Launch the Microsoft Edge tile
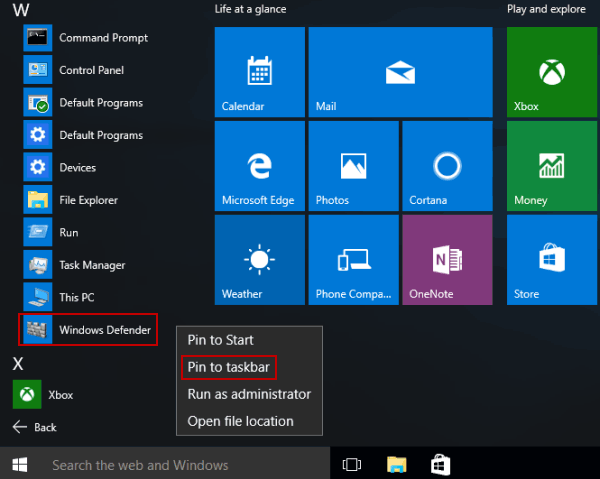Screen dimensions: 600x479 click(x=260, y=166)
